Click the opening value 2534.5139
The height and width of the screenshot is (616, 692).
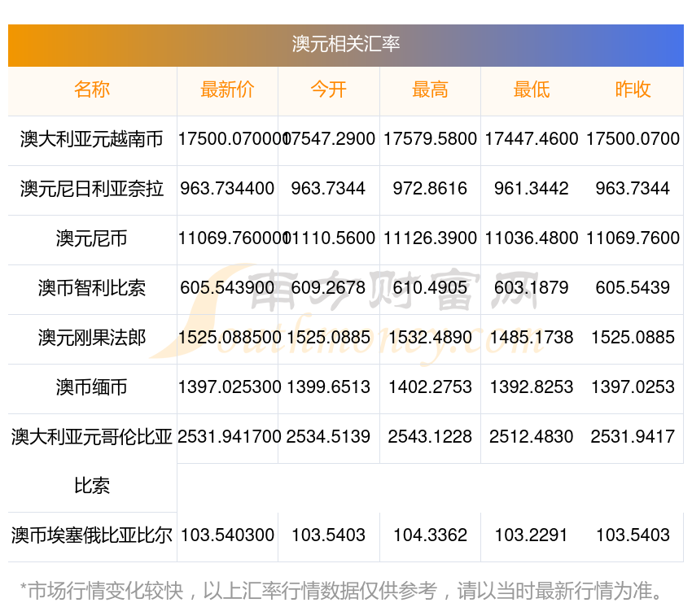click(x=328, y=437)
